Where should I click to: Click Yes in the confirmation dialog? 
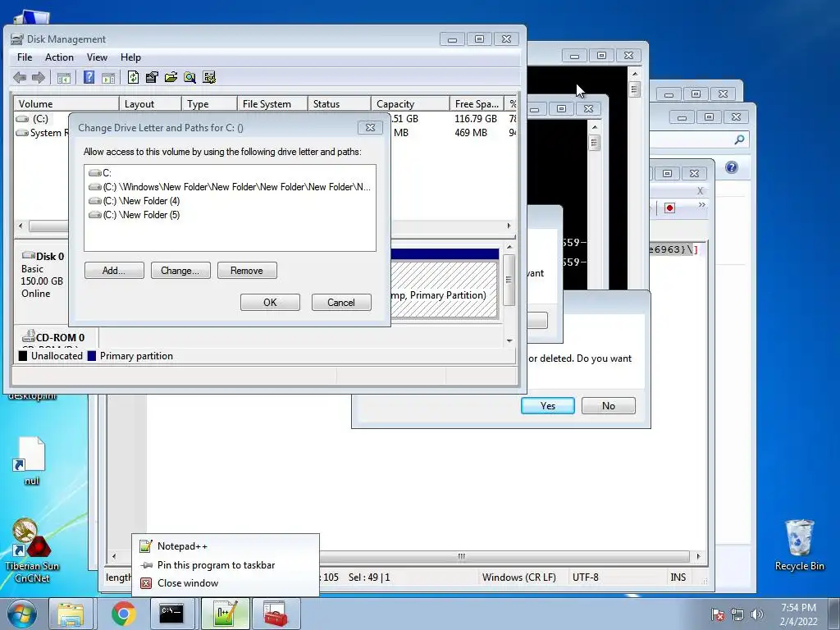pyautogui.click(x=547, y=405)
